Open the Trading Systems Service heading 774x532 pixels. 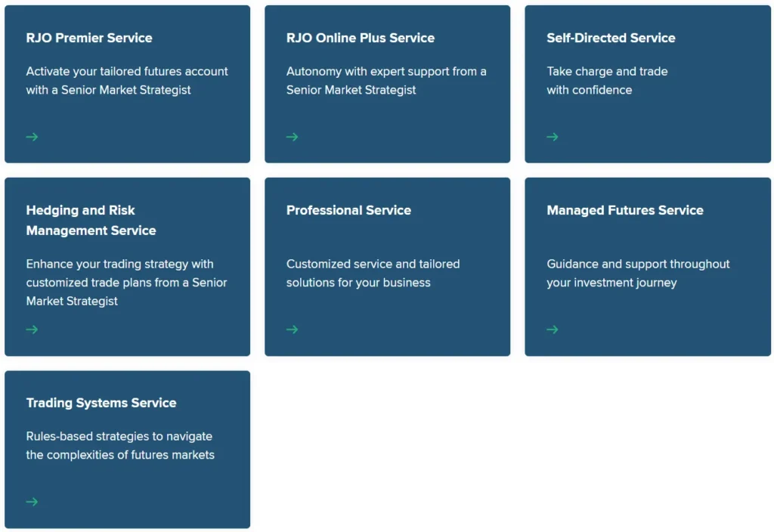pyautogui.click(x=101, y=403)
